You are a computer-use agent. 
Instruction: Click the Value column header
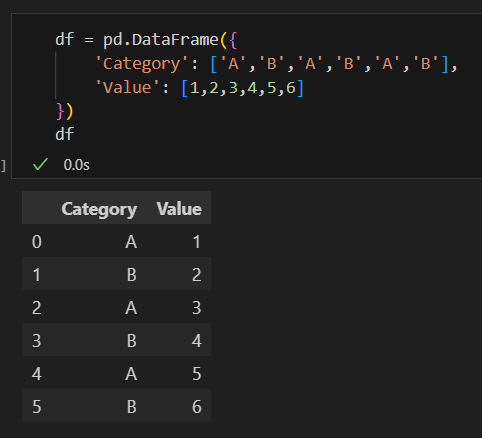(179, 209)
